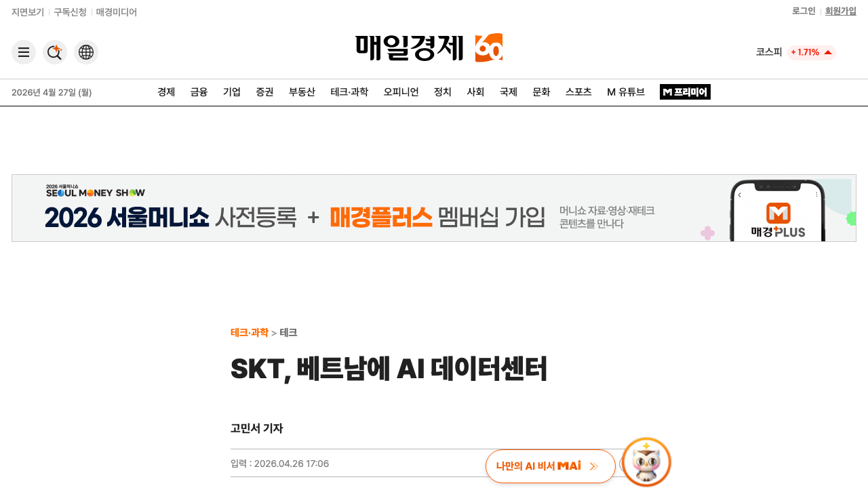The image size is (868, 488).
Task: Open the hamburger menu icon
Action: point(24,52)
